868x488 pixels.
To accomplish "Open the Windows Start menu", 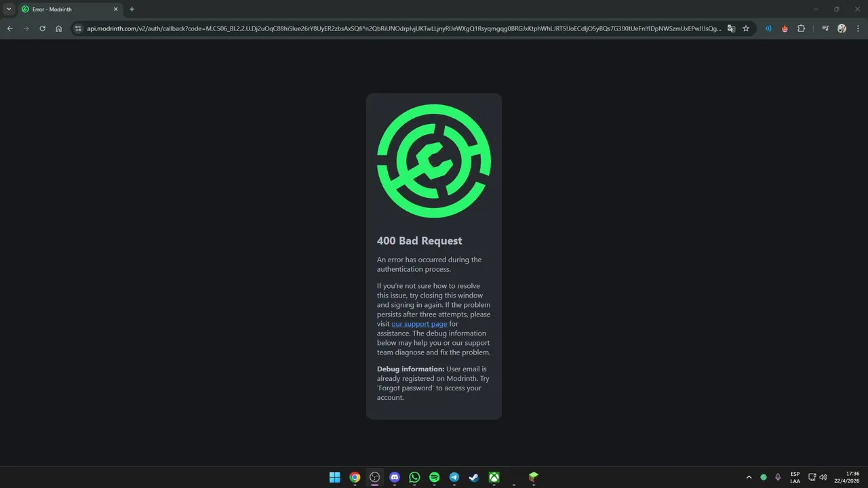I will (x=334, y=477).
